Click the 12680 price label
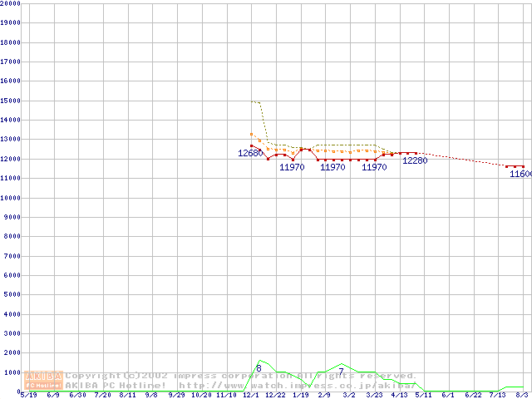This screenshot has width=532, height=399. point(249,153)
